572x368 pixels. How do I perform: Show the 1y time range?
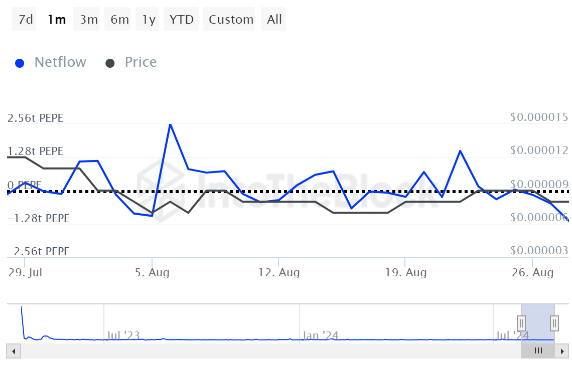coord(148,19)
